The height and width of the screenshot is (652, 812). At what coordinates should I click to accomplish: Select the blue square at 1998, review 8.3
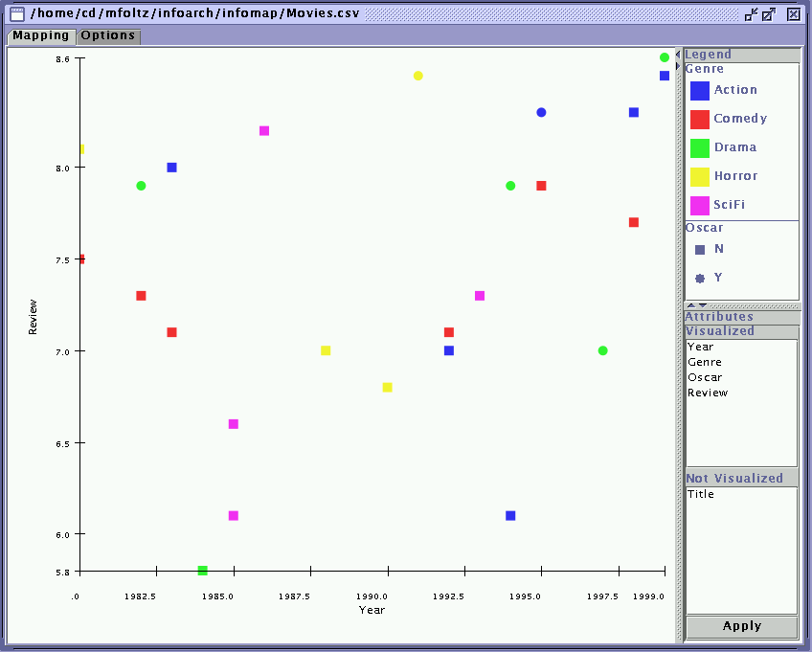pos(633,112)
